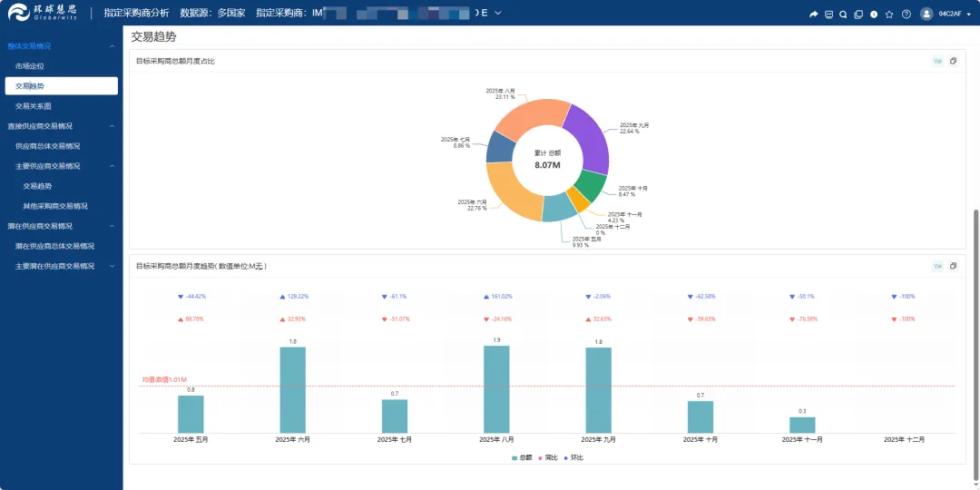980x490 pixels.
Task: Toggle the 环比 legend series
Action: point(573,457)
